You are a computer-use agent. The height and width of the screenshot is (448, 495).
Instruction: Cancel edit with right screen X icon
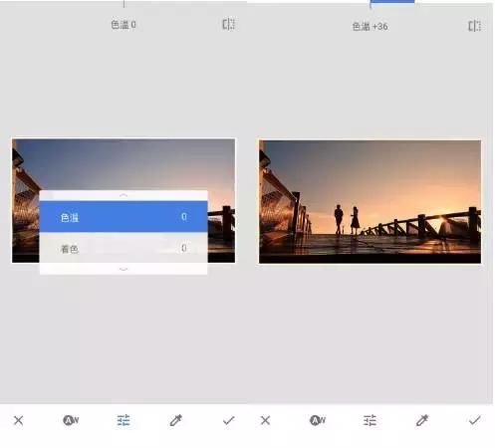tap(266, 420)
